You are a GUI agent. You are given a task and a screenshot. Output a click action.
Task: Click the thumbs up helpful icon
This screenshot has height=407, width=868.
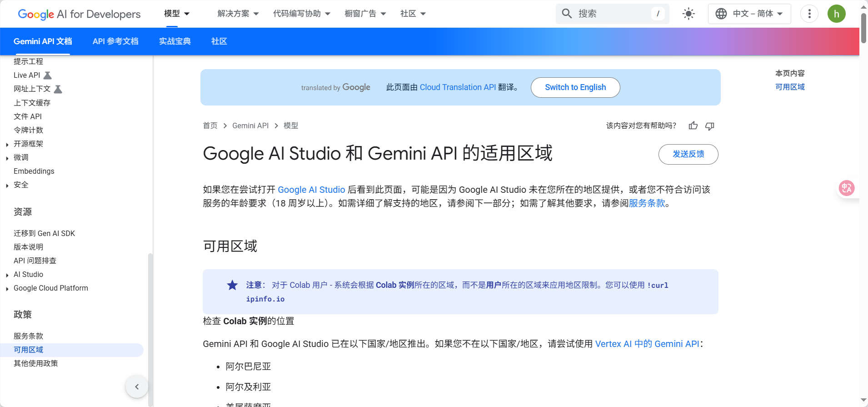693,126
